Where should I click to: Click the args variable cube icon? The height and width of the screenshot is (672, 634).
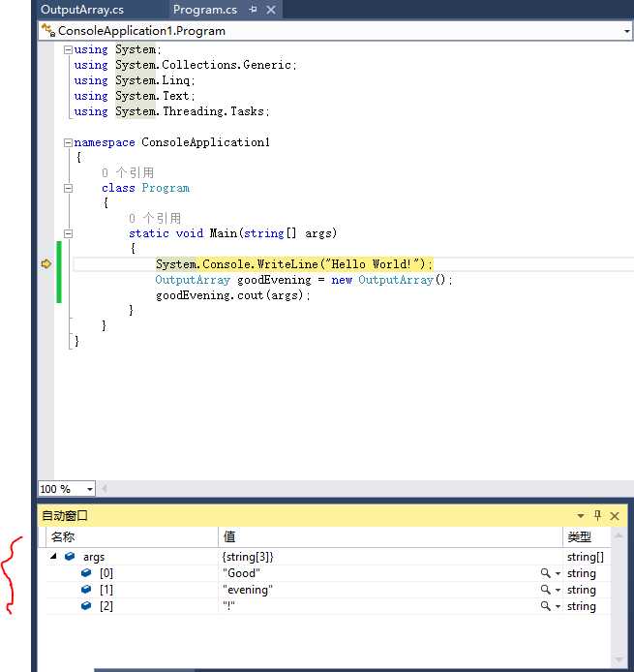70,556
